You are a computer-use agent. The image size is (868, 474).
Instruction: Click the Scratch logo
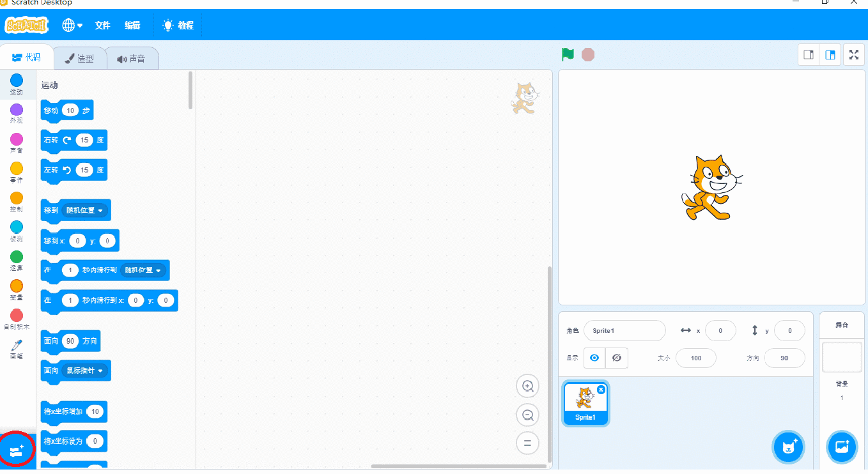[x=26, y=25]
